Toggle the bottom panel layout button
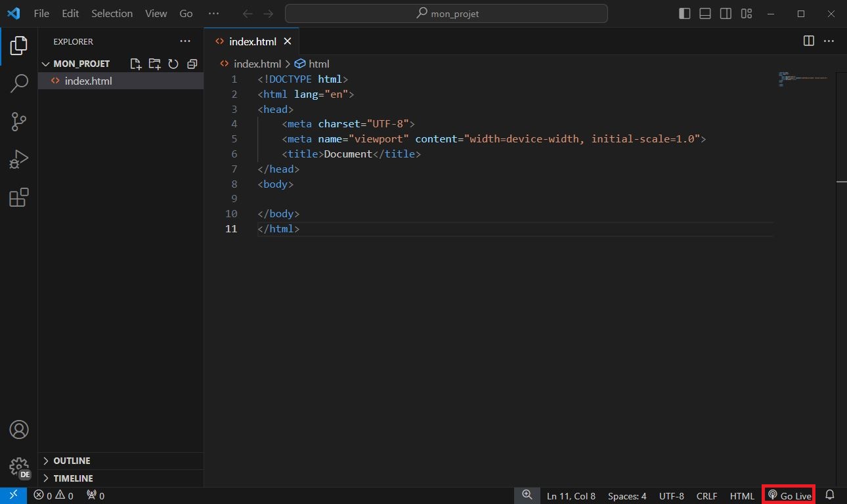The height and width of the screenshot is (504, 847). pos(705,14)
